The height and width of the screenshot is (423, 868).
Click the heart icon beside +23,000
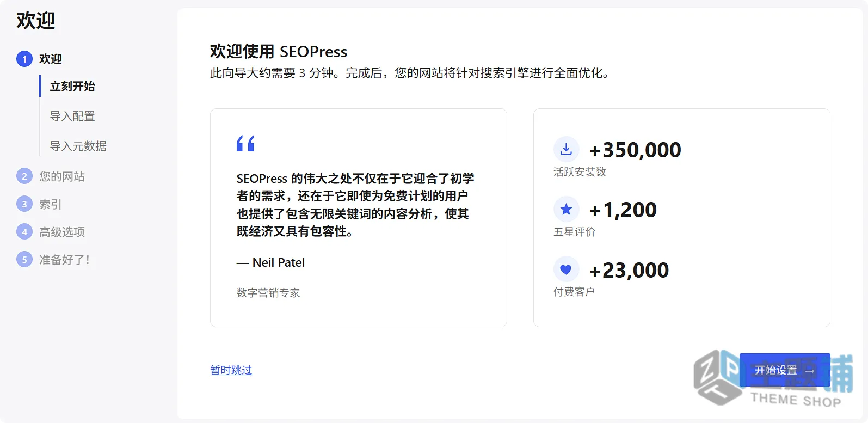566,269
